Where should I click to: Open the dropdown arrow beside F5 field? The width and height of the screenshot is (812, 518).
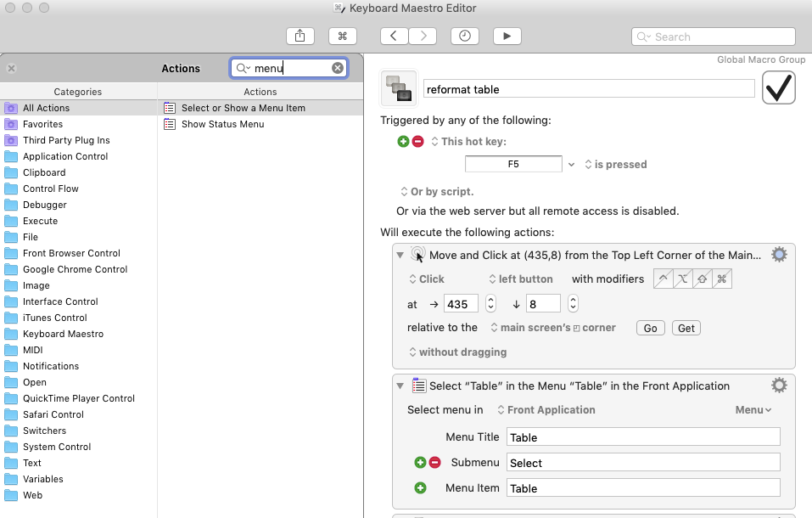pos(571,165)
